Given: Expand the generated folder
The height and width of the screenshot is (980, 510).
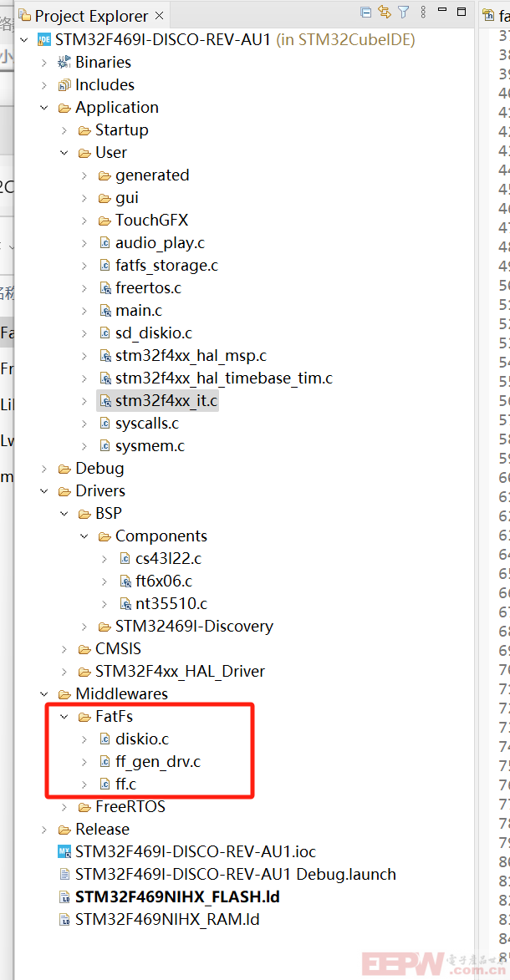Looking at the screenshot, I should point(84,175).
